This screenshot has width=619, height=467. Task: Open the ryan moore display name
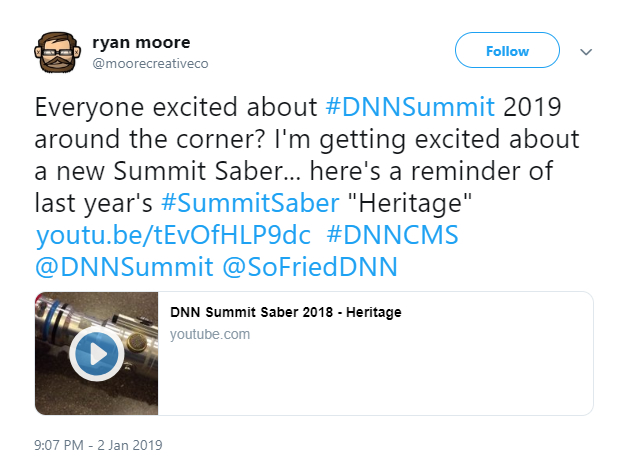[x=140, y=42]
